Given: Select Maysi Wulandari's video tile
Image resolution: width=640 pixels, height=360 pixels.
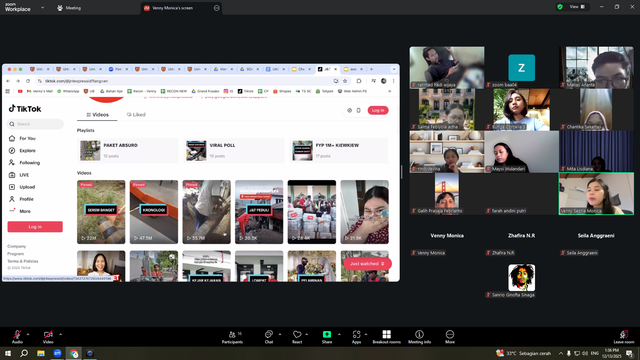Looking at the screenshot, I should [x=522, y=151].
